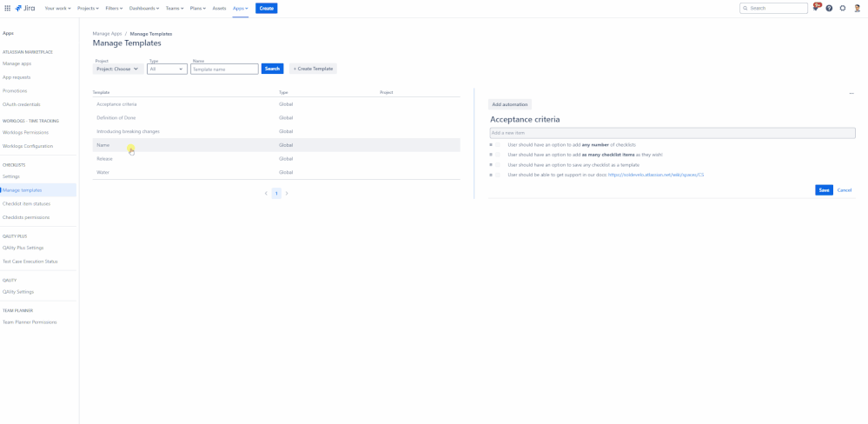Select the 'Release' template row
Screen dimensions: 868x424
tap(276, 159)
